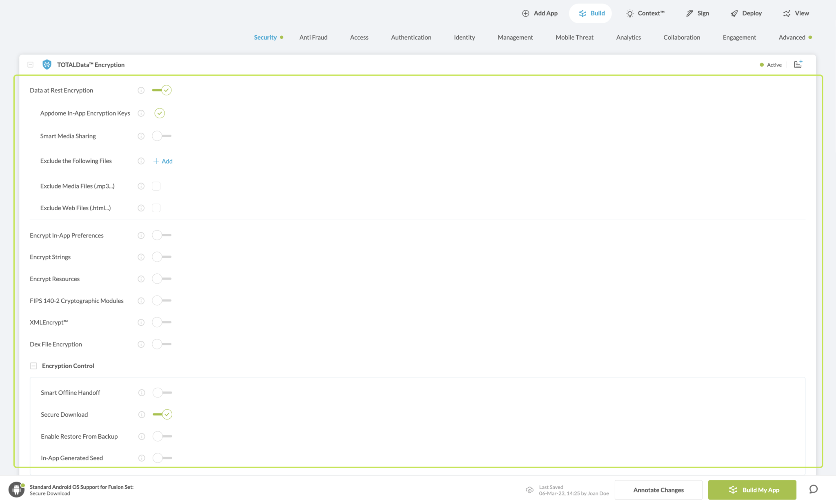
Task: Disable the Data at Rest Encryption toggle
Action: pos(162,90)
